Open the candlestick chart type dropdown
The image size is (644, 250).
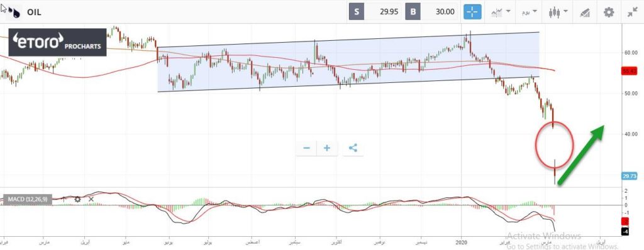point(558,12)
